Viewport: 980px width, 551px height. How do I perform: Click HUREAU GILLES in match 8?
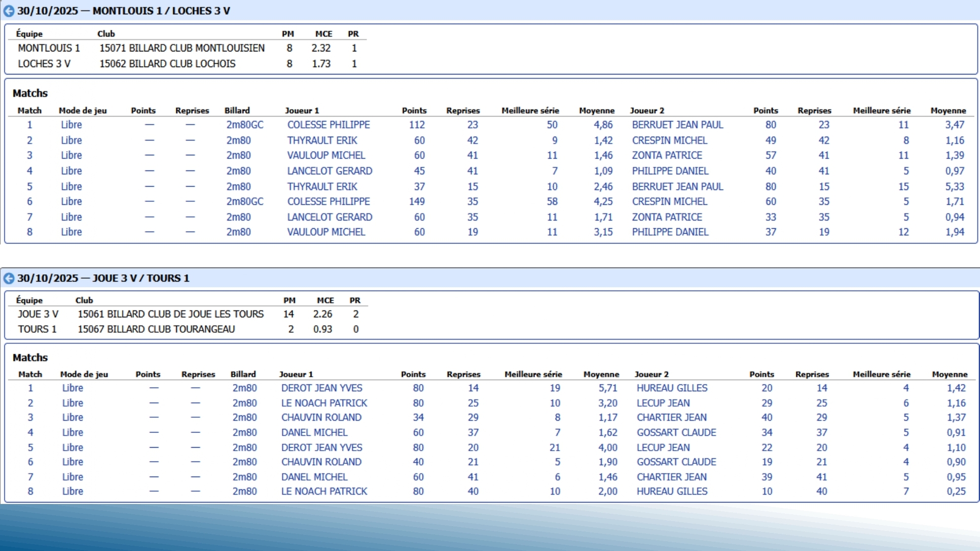click(x=671, y=491)
